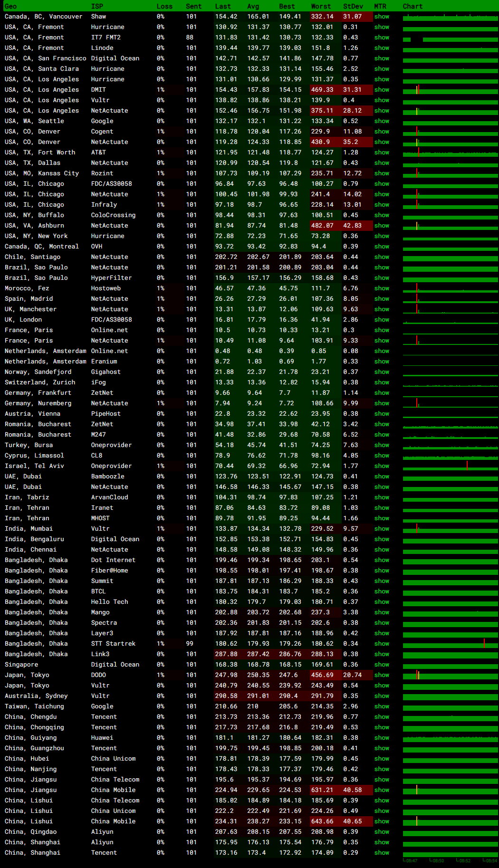Click show link for Ashburn NetActuate

pyautogui.click(x=381, y=226)
